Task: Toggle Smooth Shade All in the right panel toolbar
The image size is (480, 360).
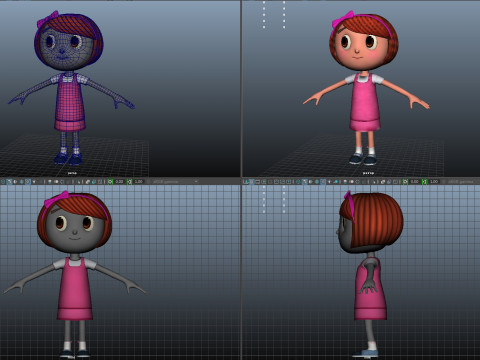Action: (304, 182)
